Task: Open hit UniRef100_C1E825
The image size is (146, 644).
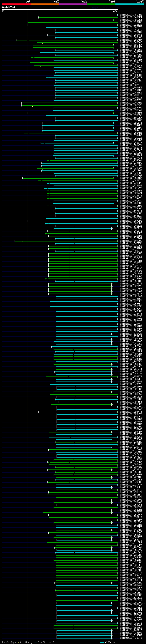Action: point(131,25)
